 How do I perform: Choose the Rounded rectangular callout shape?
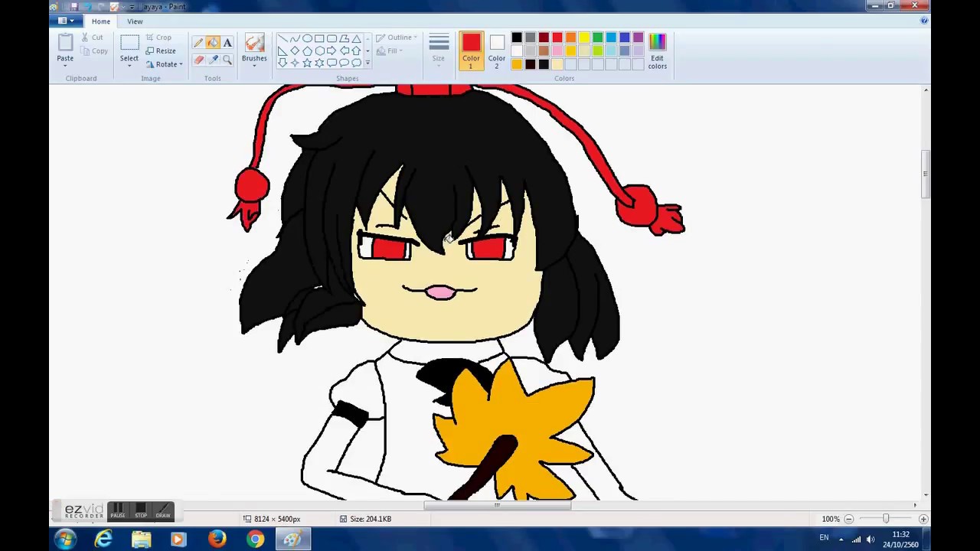pyautogui.click(x=332, y=63)
